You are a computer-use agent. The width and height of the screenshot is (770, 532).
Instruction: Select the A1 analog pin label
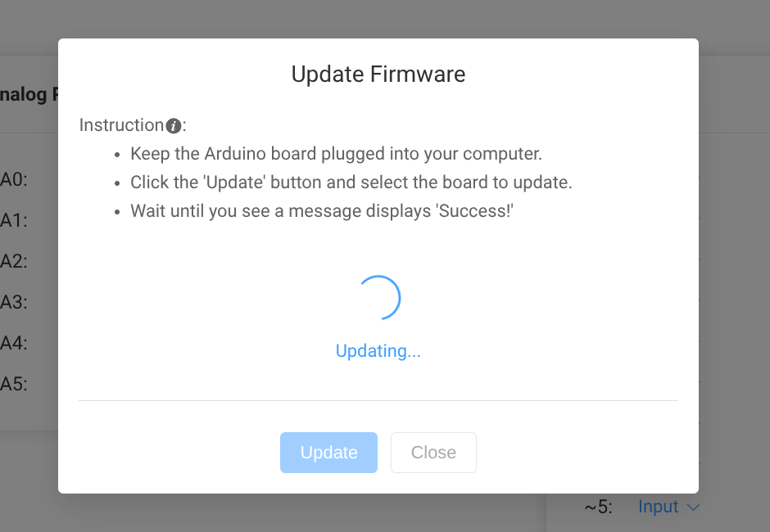(14, 220)
